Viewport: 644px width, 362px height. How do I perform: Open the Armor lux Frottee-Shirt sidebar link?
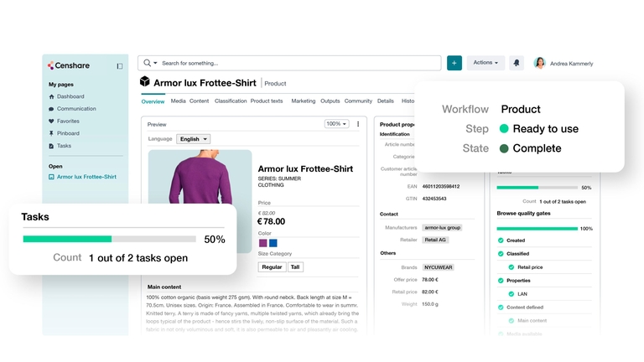click(x=86, y=177)
